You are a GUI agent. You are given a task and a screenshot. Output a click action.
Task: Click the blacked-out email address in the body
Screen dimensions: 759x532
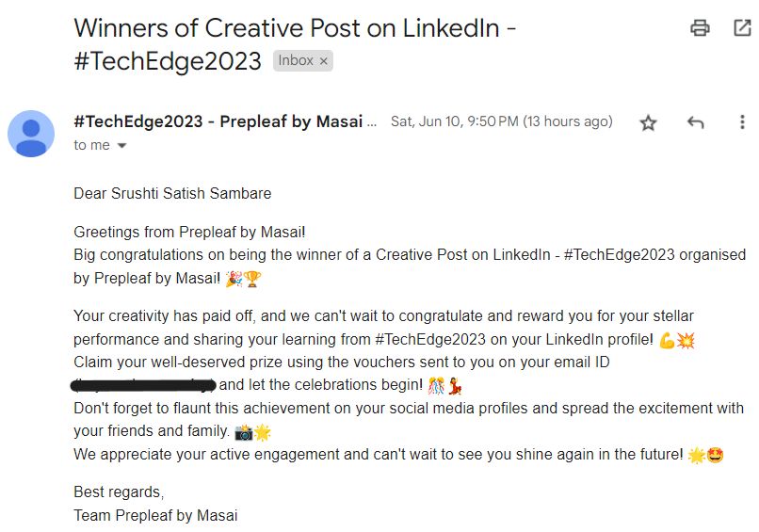coord(145,384)
